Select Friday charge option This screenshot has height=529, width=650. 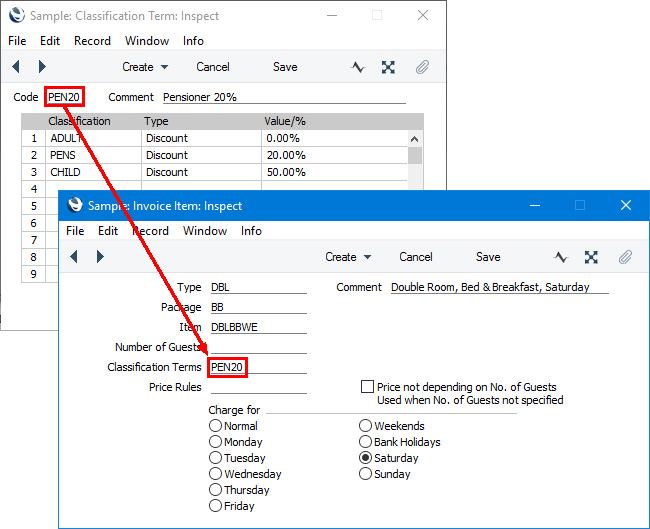(x=215, y=505)
